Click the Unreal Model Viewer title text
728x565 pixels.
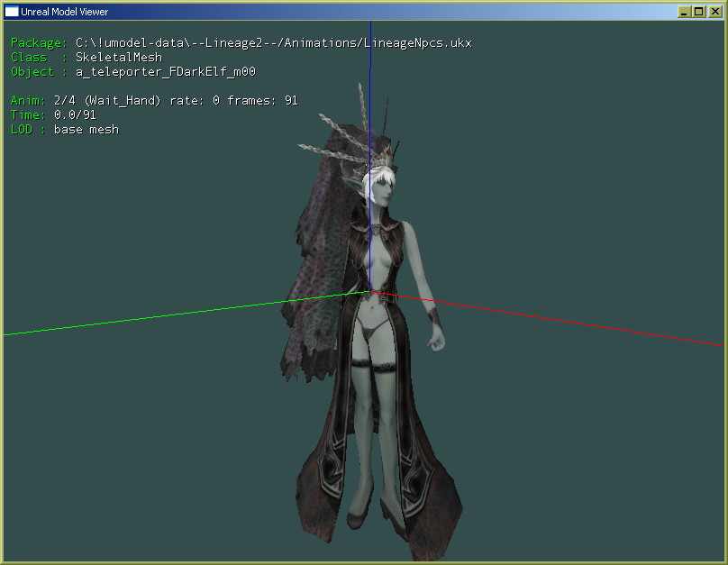pos(64,12)
